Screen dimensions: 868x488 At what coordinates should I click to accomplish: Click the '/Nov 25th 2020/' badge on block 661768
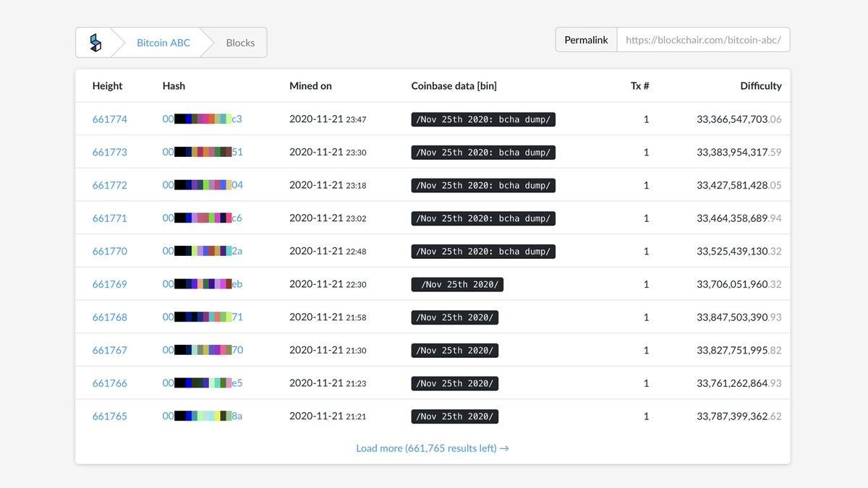454,317
